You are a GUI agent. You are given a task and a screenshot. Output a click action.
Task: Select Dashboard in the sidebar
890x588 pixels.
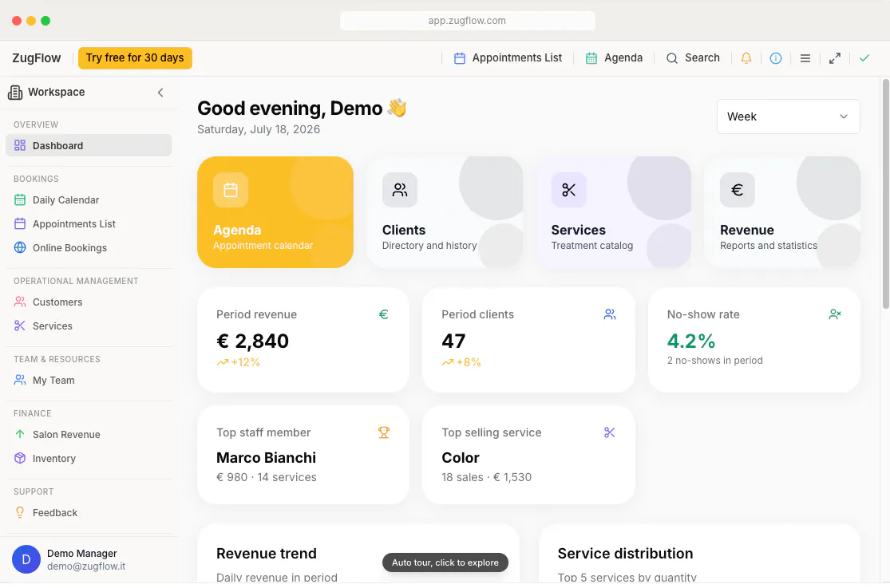pyautogui.click(x=89, y=145)
